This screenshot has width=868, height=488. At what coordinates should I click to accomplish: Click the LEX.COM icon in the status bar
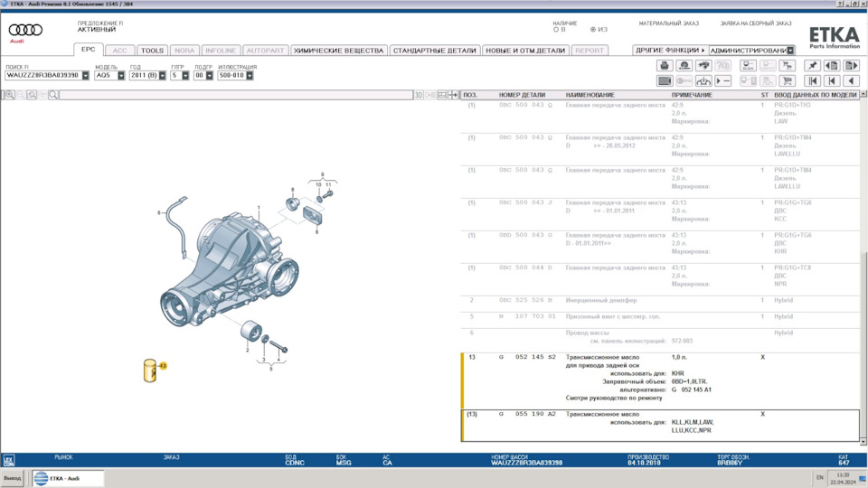click(9, 460)
